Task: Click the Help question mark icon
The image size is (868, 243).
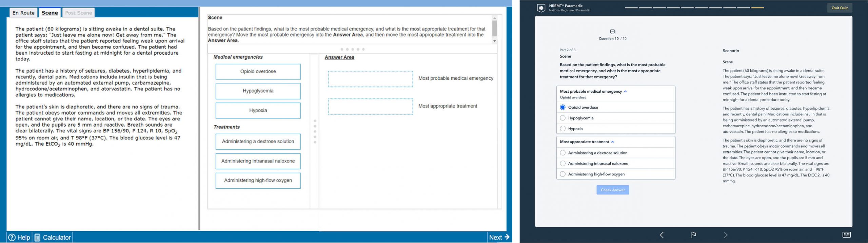Action: pyautogui.click(x=12, y=237)
